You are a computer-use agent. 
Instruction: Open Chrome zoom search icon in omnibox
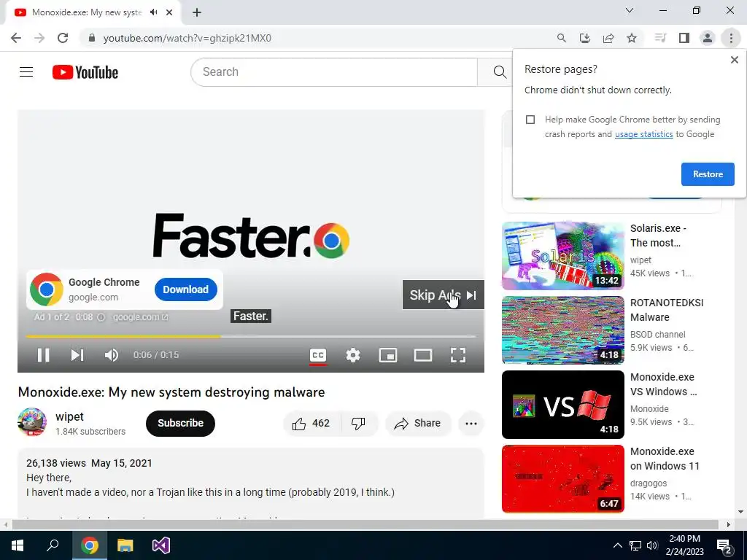pyautogui.click(x=562, y=38)
